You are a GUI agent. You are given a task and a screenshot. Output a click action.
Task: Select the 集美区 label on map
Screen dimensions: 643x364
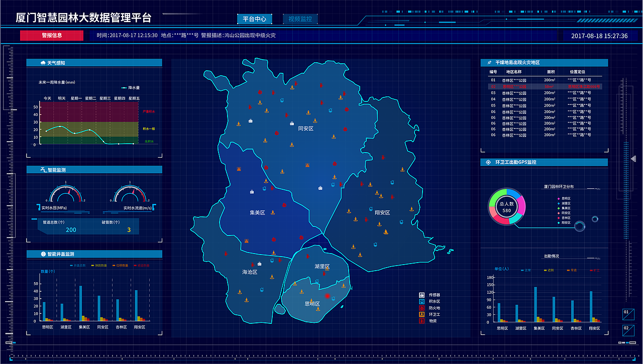click(x=257, y=212)
